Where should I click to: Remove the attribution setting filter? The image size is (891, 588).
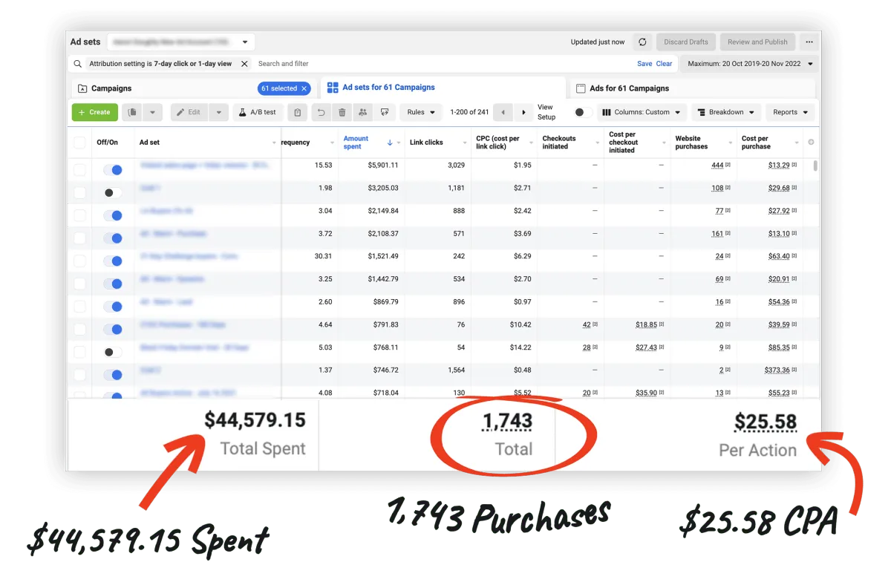[x=244, y=64]
